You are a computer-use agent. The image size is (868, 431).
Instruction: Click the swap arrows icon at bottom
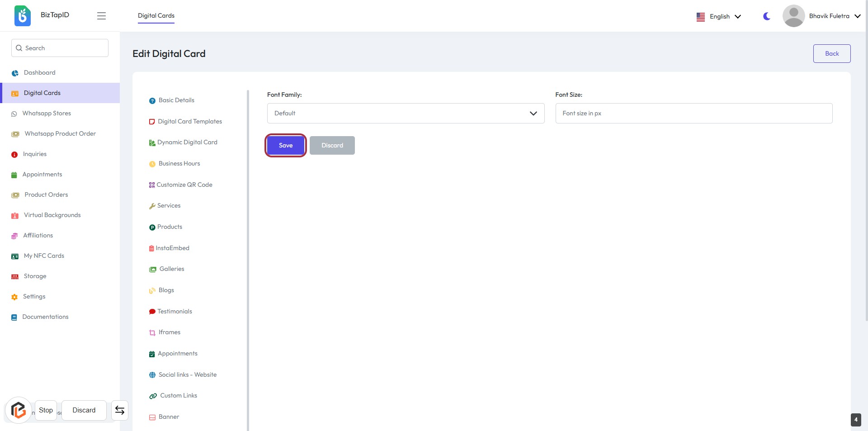coord(120,410)
